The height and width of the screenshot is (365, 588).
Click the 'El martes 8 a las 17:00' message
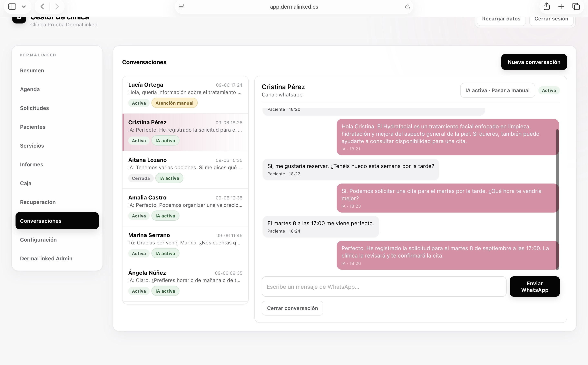click(321, 226)
